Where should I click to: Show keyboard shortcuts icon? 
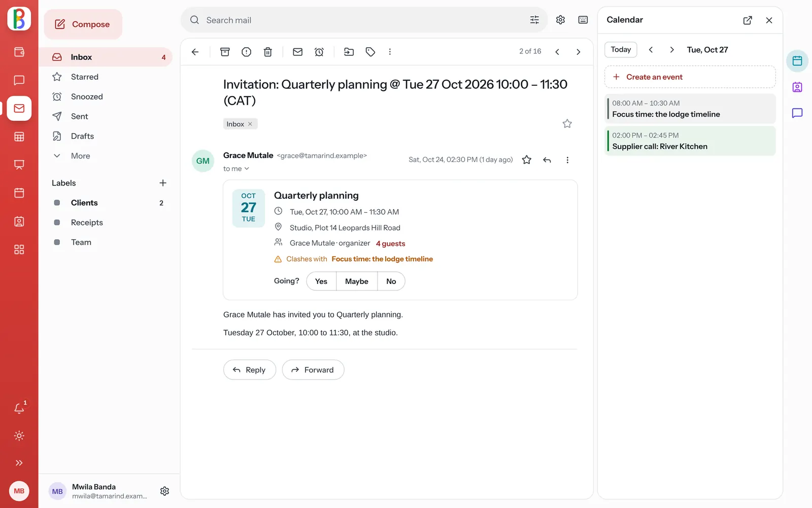(583, 20)
